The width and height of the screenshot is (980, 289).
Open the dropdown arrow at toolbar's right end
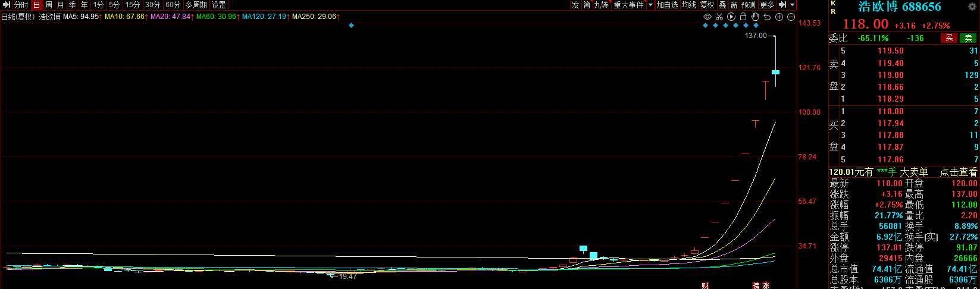click(x=793, y=5)
